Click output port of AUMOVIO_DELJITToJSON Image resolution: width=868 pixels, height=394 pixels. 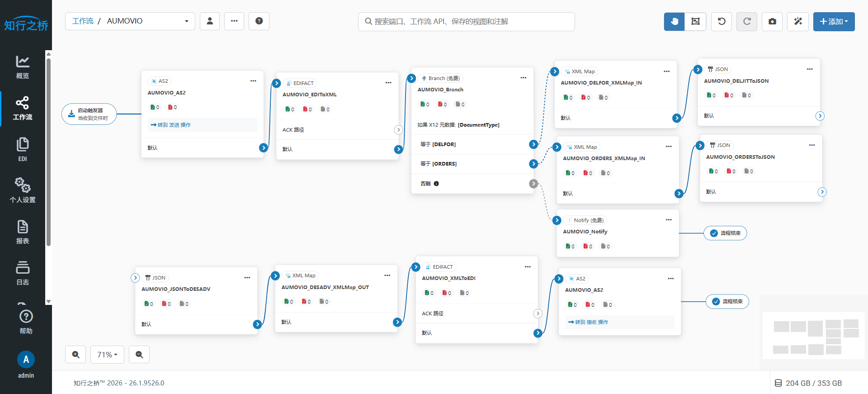[820, 116]
